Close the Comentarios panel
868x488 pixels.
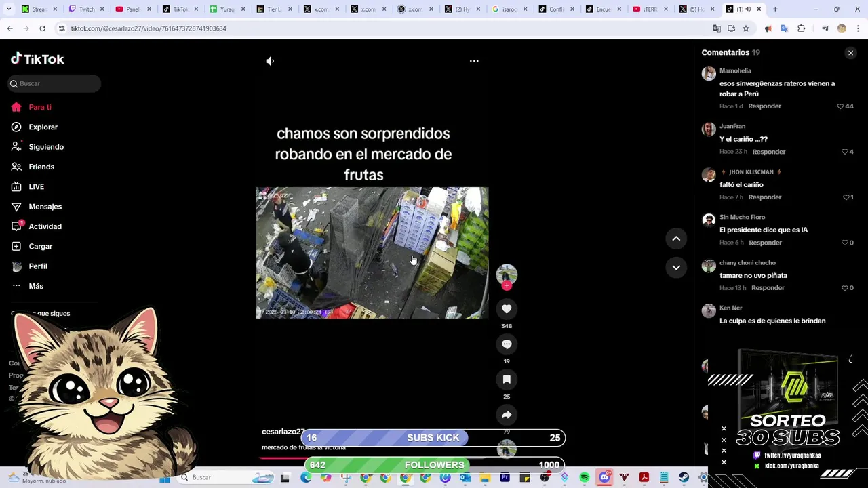click(x=850, y=53)
